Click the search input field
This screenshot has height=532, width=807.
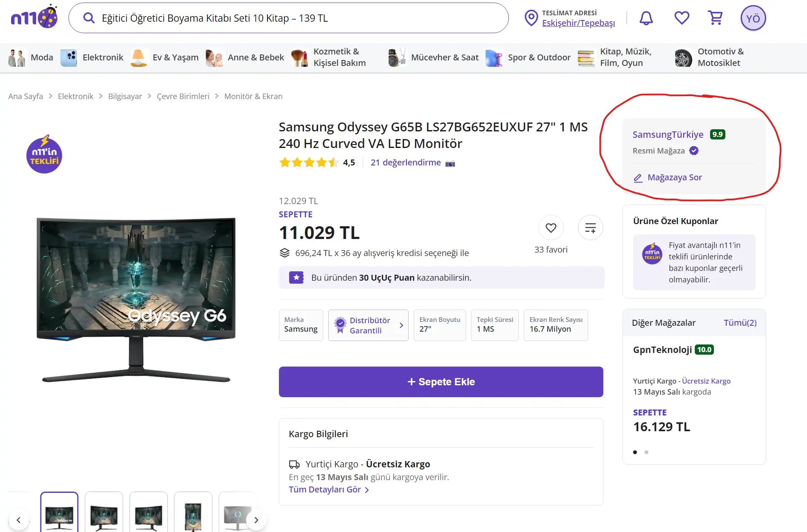pyautogui.click(x=288, y=18)
